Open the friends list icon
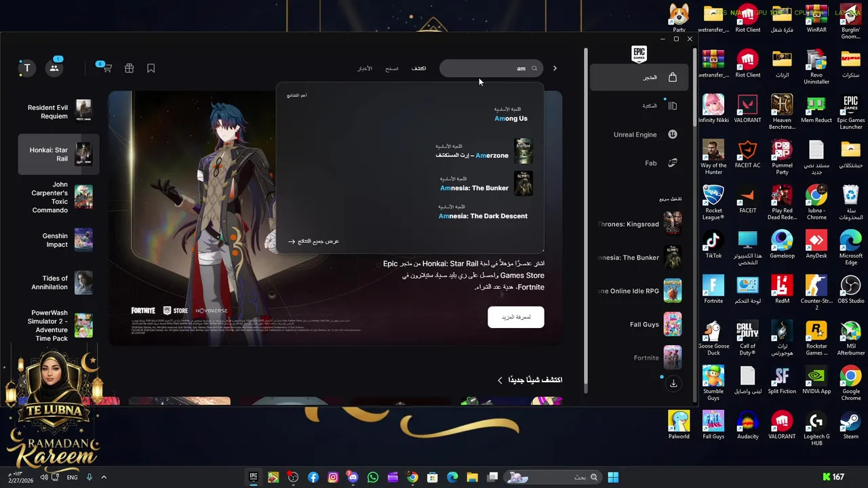This screenshot has height=488, width=868. pos(54,68)
